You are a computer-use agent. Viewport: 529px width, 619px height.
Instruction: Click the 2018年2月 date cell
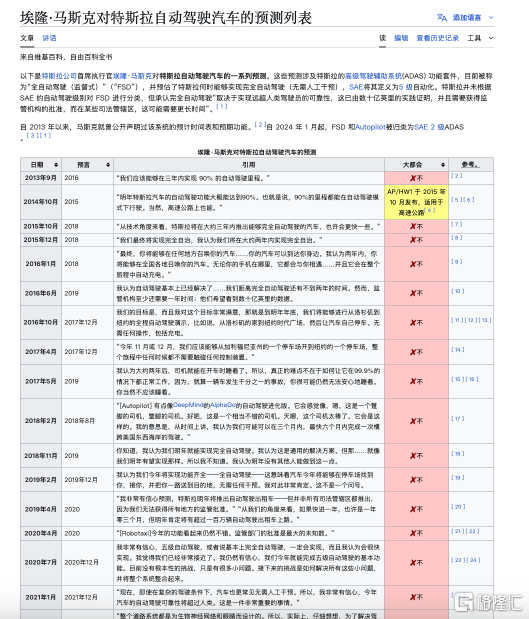[x=41, y=421]
